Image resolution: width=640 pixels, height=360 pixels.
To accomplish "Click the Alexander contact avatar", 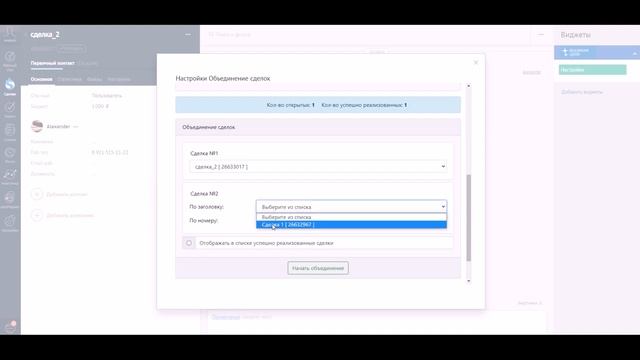I will click(37, 127).
